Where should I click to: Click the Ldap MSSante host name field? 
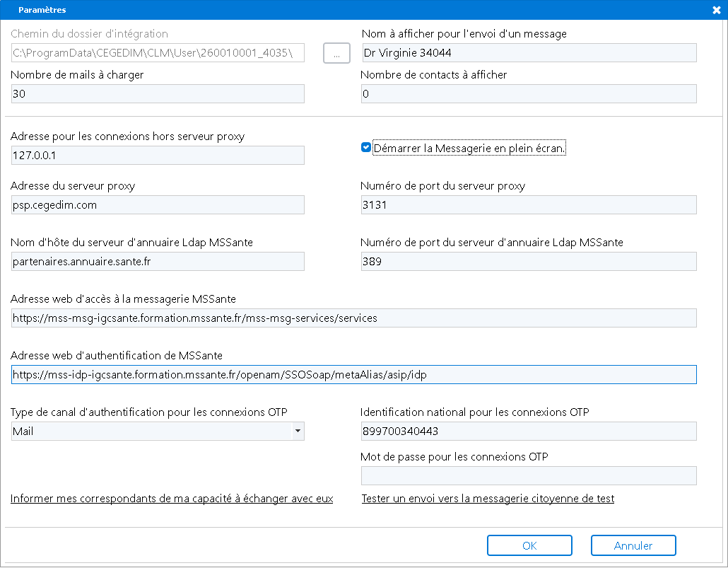[158, 261]
